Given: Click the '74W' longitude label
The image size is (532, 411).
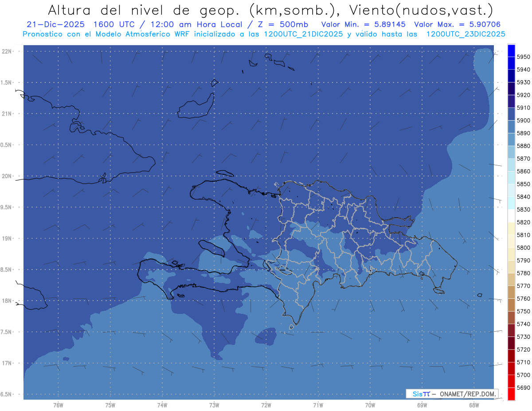Looking at the screenshot, I should (162, 405).
